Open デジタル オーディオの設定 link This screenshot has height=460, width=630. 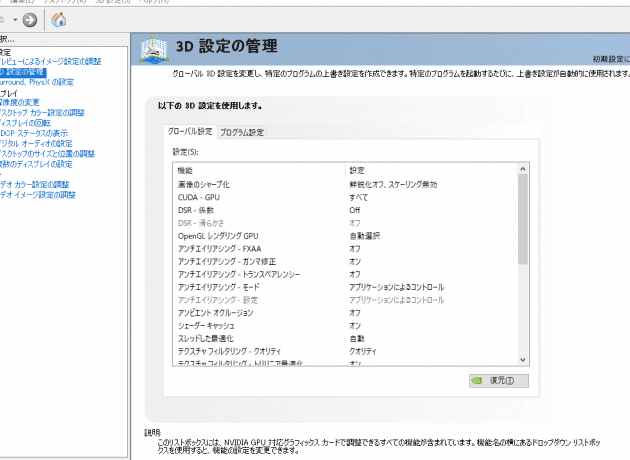[36, 143]
